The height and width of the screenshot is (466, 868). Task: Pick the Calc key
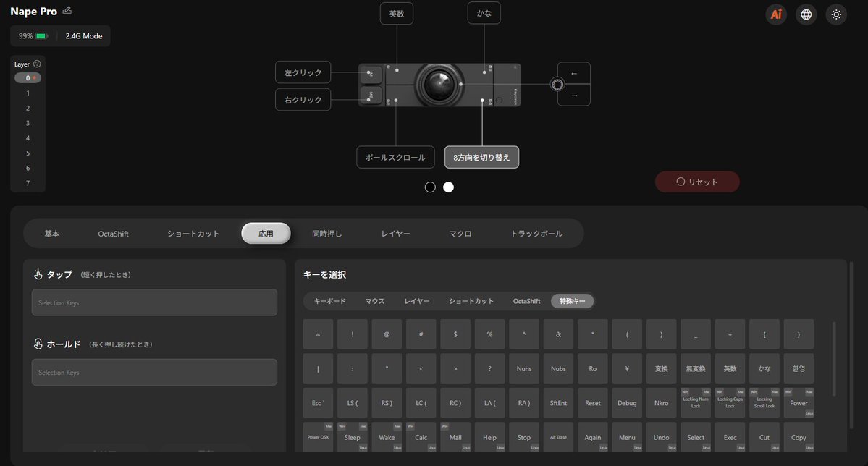click(x=421, y=437)
